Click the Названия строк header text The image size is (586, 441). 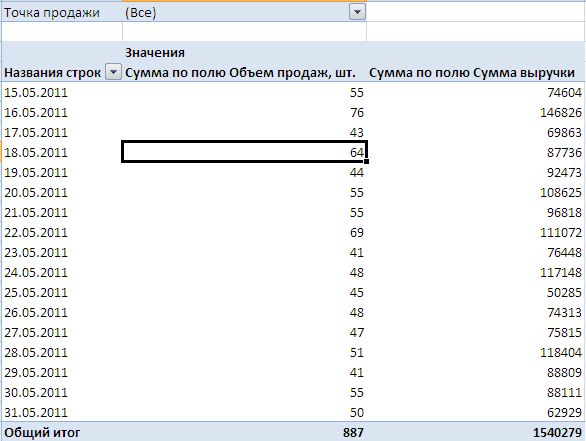52,73
